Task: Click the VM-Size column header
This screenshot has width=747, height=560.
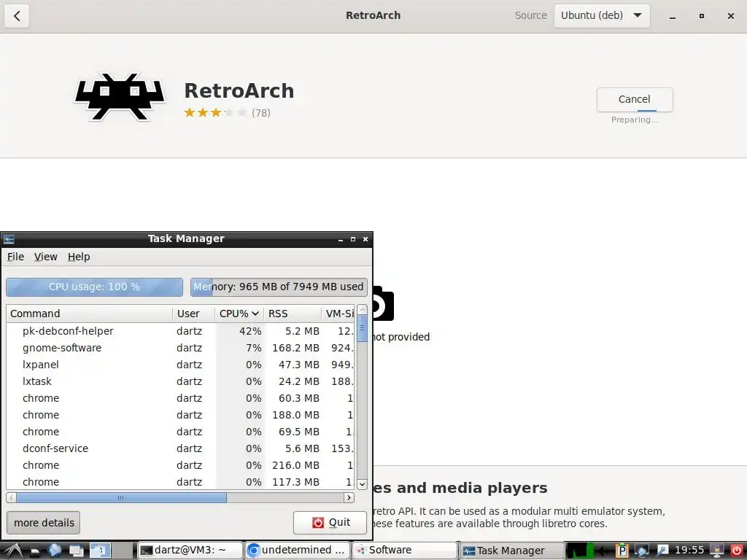Action: (338, 314)
